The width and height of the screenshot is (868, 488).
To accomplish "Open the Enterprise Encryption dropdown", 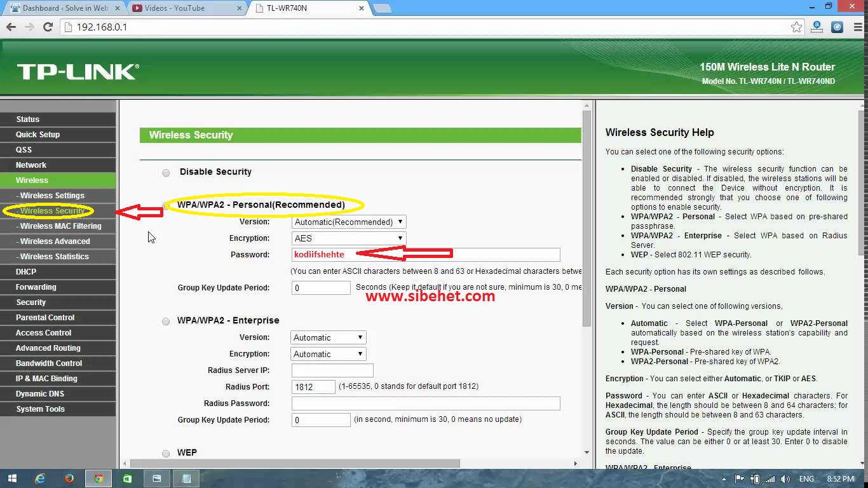I will [329, 354].
